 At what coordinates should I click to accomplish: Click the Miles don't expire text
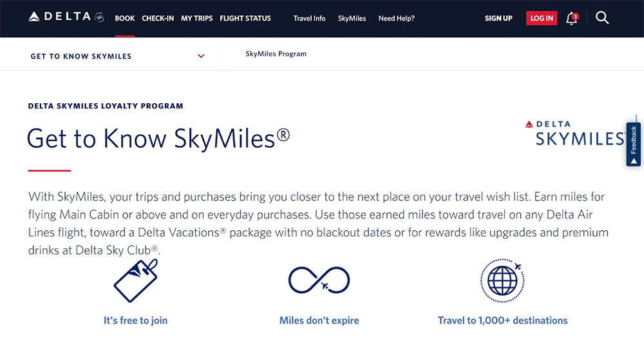319,320
